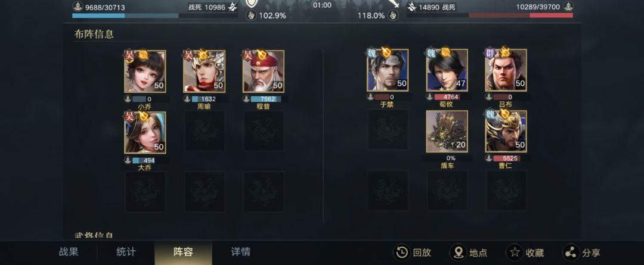Select the 大乔 hero portrait
The width and height of the screenshot is (644, 265).
point(145,132)
